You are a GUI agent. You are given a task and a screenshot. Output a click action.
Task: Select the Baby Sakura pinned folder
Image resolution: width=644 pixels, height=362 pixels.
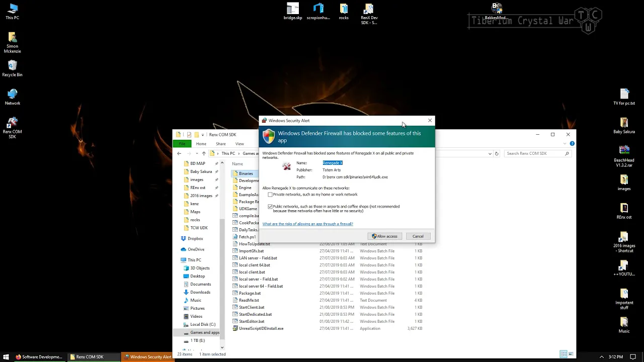tap(201, 171)
